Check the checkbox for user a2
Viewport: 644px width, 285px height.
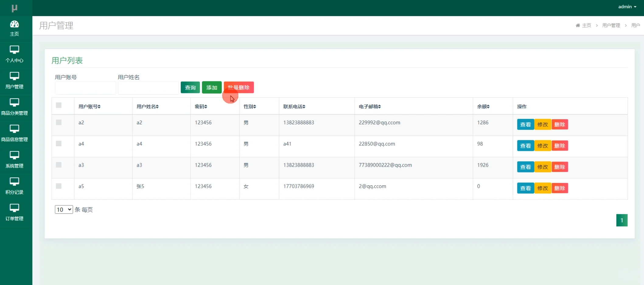tap(59, 122)
